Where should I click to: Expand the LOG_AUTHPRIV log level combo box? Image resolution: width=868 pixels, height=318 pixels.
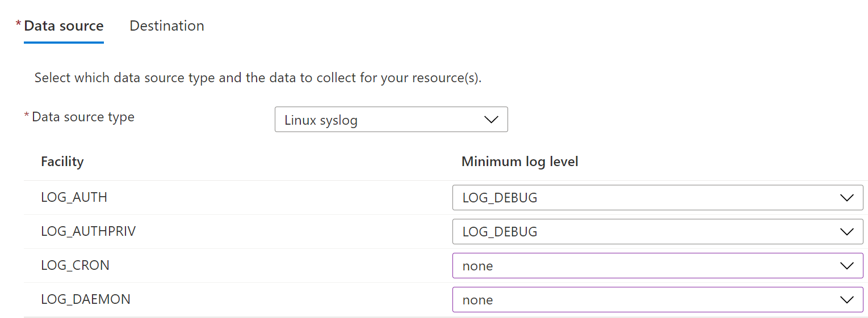coord(657,232)
